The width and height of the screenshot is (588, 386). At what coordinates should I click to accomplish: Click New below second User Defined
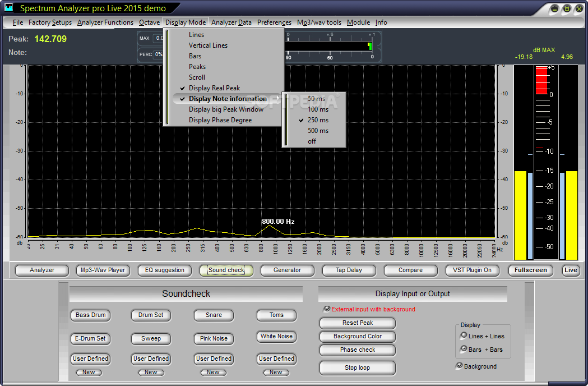point(151,372)
